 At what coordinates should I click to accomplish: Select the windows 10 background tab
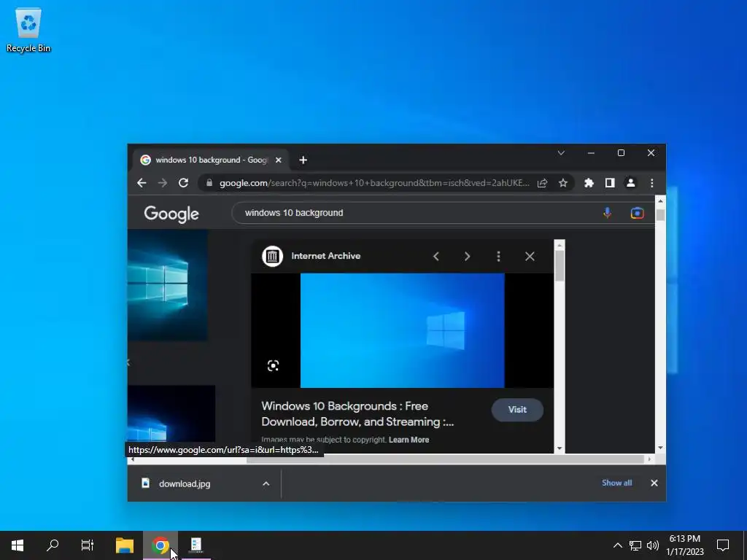click(210, 160)
